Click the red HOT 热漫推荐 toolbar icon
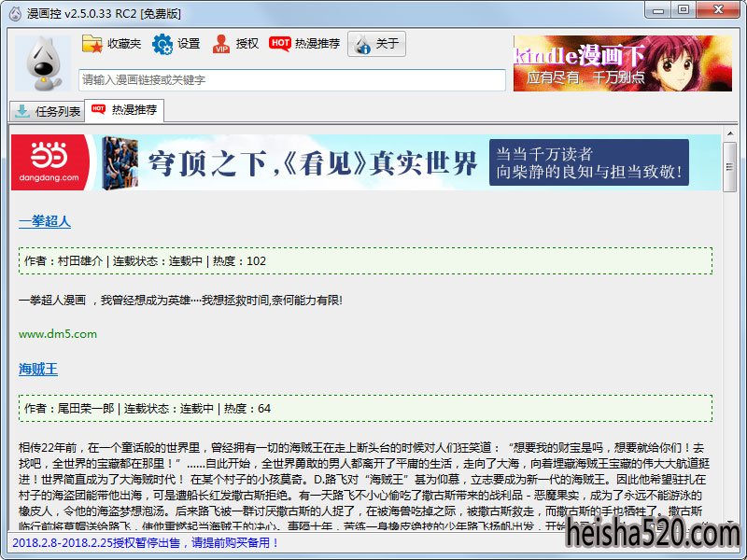Image resolution: width=747 pixels, height=560 pixels. pyautogui.click(x=279, y=43)
